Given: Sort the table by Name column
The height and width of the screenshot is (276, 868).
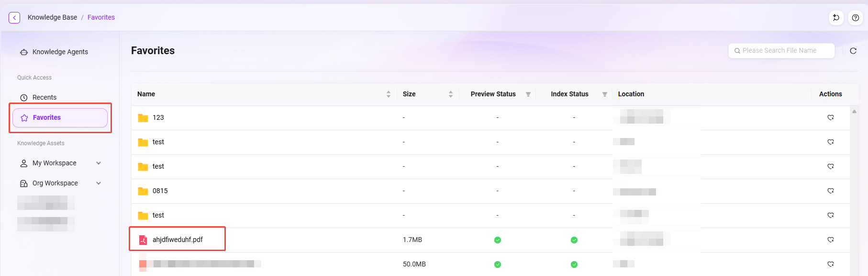Looking at the screenshot, I should pos(388,94).
